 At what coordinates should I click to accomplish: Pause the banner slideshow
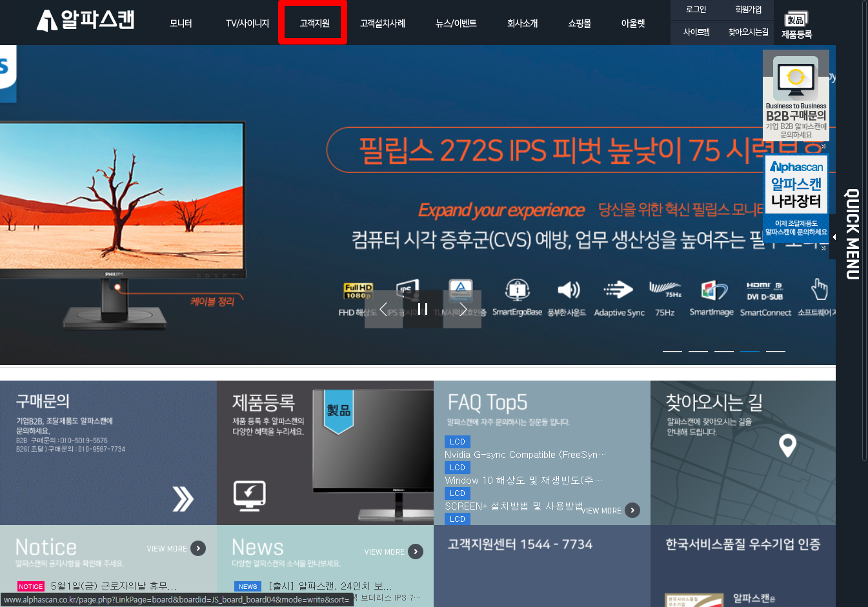[x=423, y=309]
